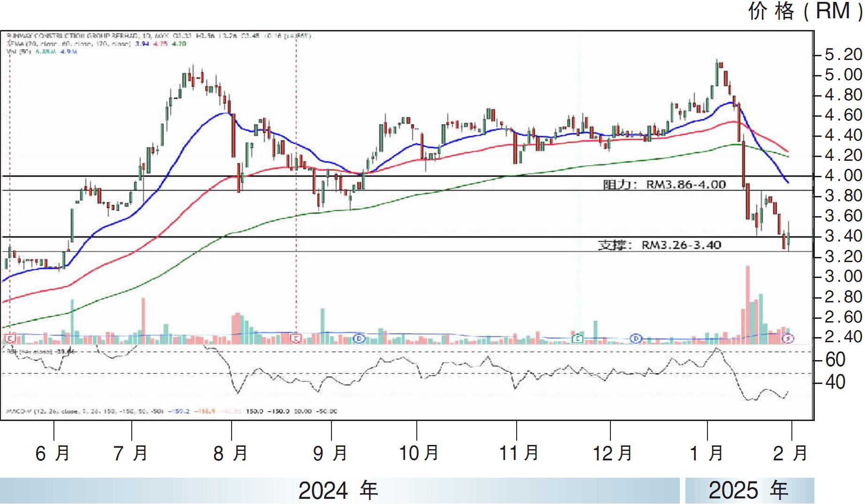Click the RSI indicator label showing 33.66

[x=41, y=352]
